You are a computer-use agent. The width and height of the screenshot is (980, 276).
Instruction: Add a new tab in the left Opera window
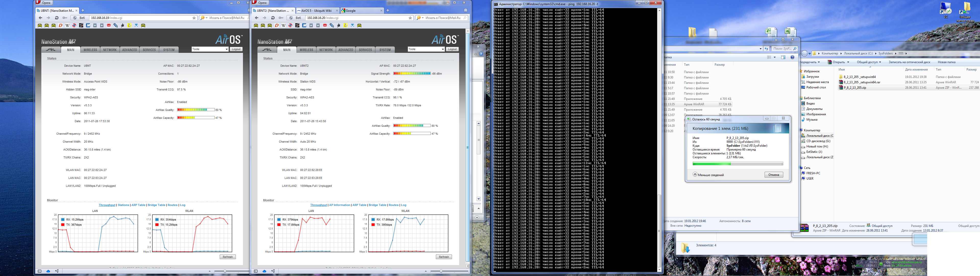pyautogui.click(x=83, y=10)
